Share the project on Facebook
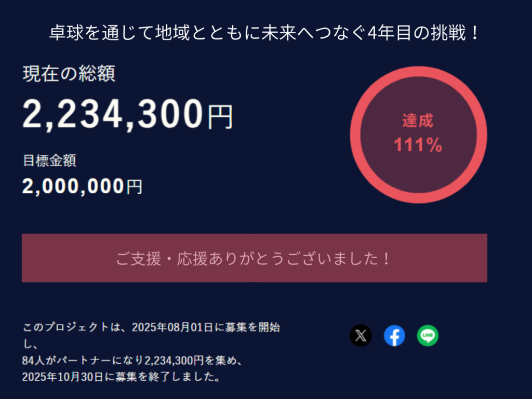 point(394,336)
